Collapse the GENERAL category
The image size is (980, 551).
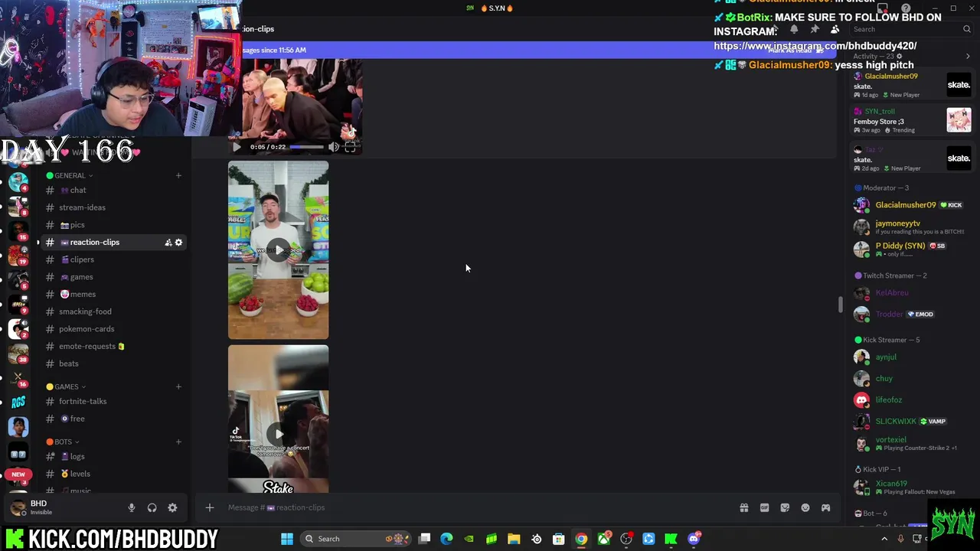pos(69,175)
